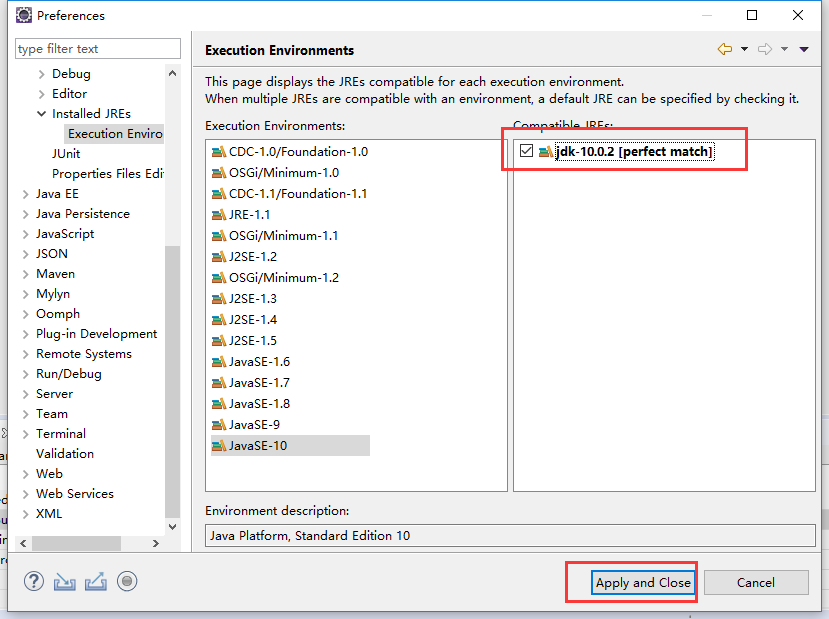Image resolution: width=829 pixels, height=619 pixels.
Task: Open the forward history dropdown arrow
Action: pyautogui.click(x=785, y=49)
